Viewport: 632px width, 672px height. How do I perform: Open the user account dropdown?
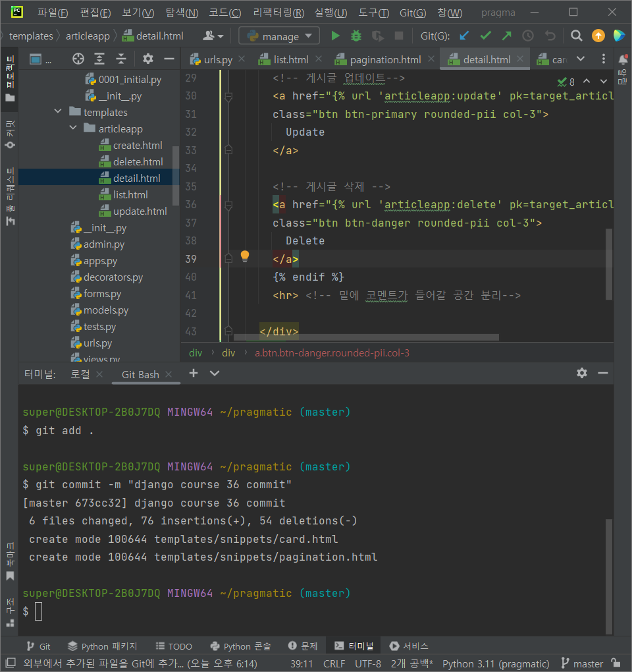click(x=213, y=36)
